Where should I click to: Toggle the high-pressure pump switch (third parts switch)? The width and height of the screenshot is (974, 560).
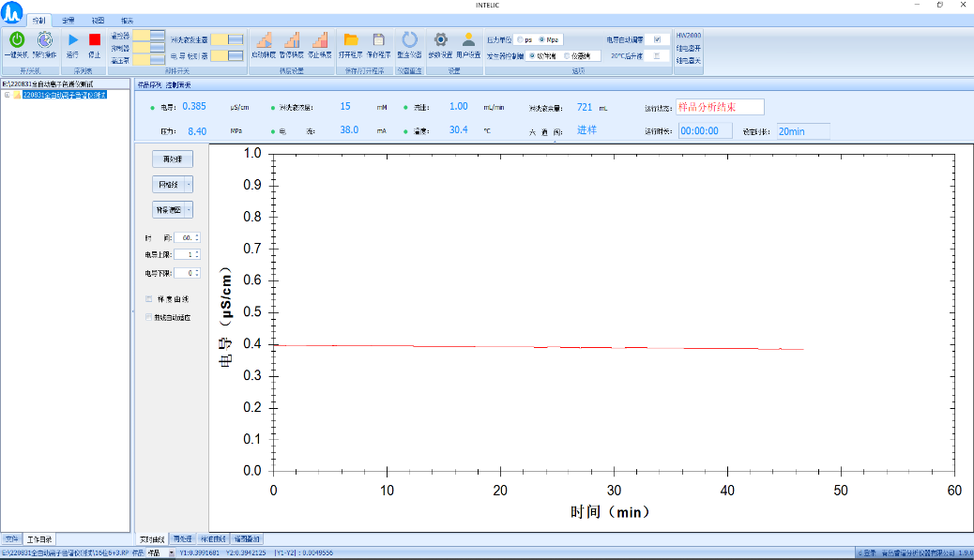click(x=148, y=60)
